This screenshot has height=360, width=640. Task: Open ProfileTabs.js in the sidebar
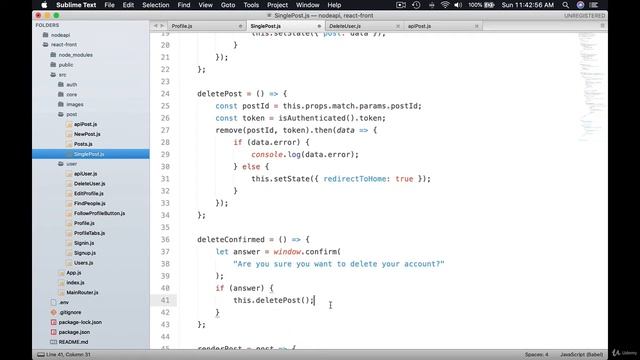[x=89, y=233]
